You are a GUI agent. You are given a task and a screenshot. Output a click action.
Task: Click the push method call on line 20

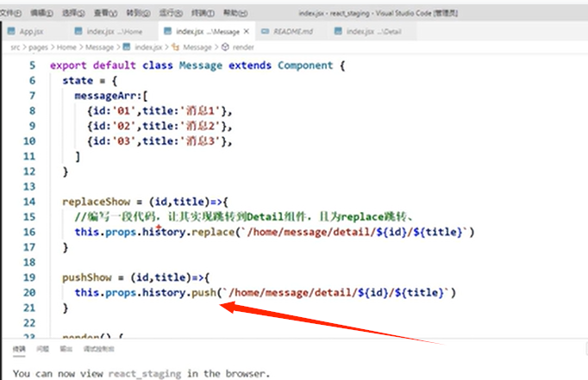pyautogui.click(x=204, y=293)
